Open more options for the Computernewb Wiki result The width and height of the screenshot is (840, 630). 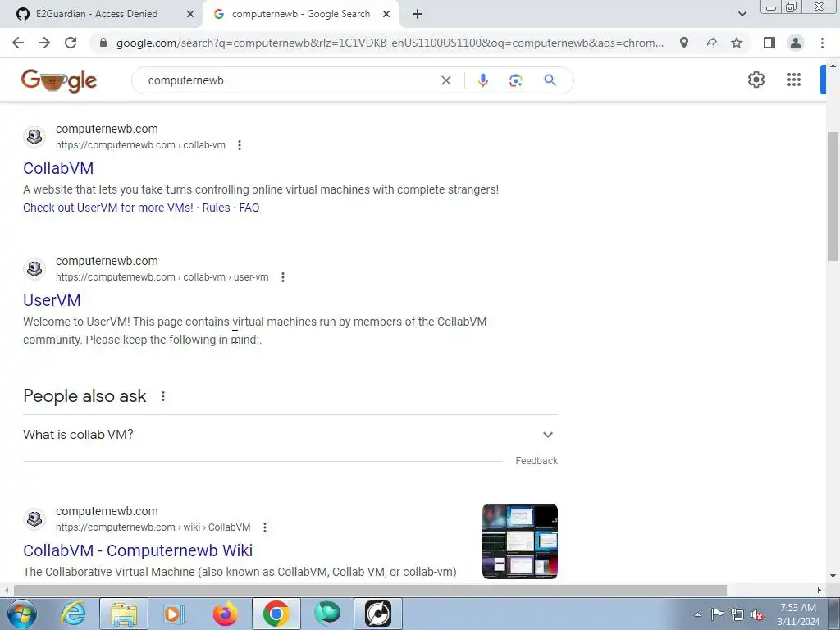click(x=265, y=527)
